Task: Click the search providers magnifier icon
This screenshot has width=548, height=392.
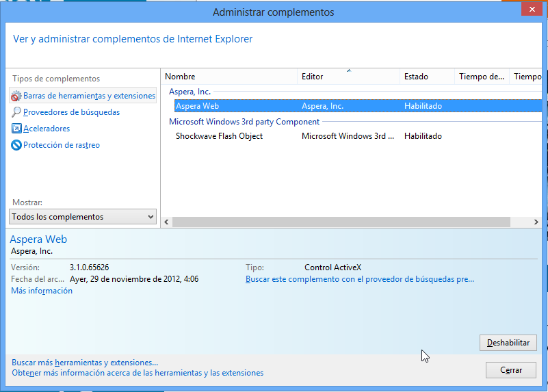Action: point(16,112)
